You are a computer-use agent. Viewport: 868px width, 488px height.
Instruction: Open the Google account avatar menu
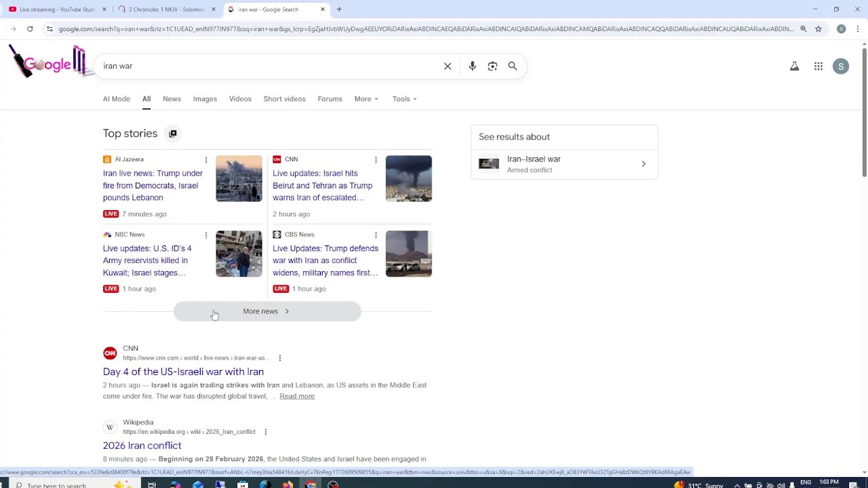click(x=841, y=66)
